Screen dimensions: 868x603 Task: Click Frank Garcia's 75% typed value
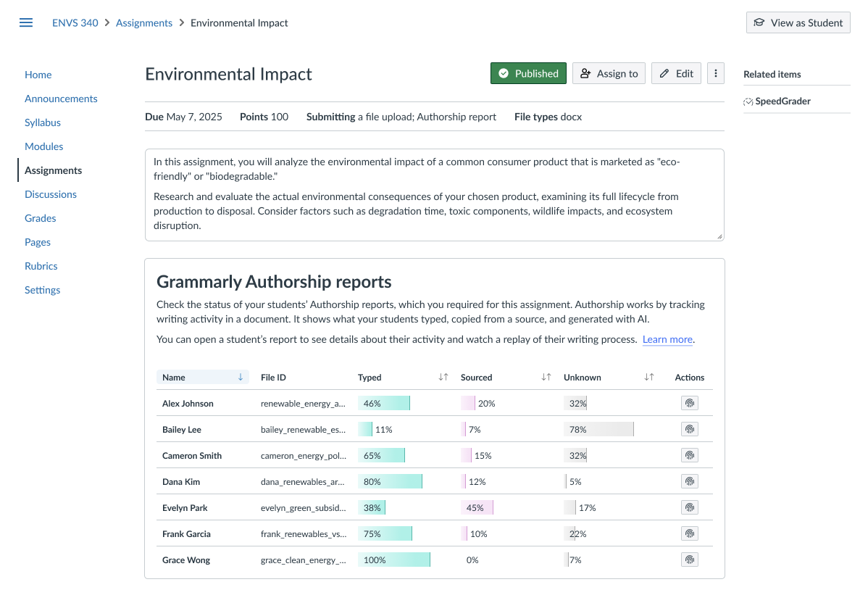tap(372, 533)
